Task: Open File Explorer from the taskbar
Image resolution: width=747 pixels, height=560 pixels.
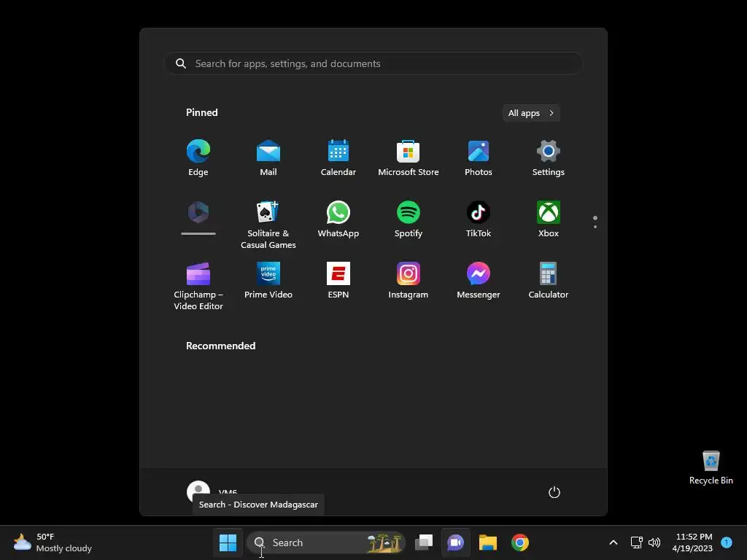Action: [488, 542]
